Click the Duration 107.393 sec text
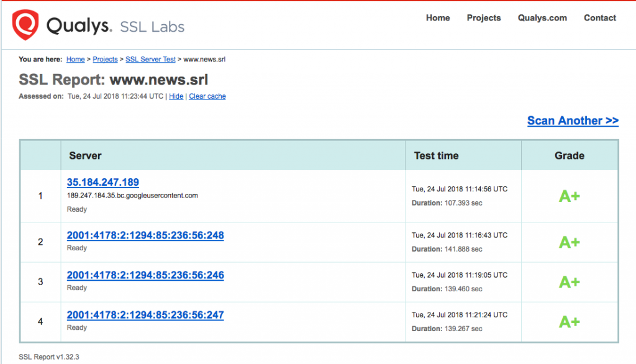The height and width of the screenshot is (364, 636). tap(447, 203)
